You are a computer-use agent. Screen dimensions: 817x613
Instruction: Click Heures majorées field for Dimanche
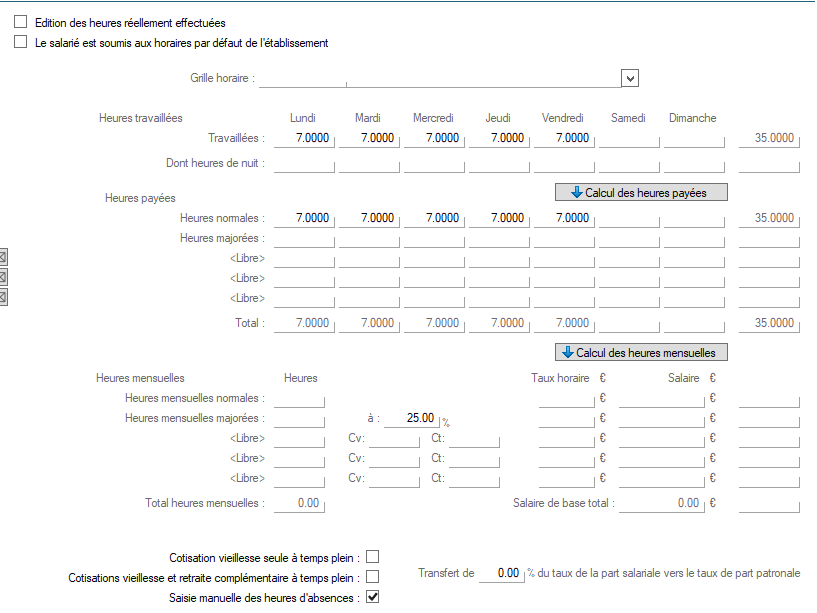[694, 238]
